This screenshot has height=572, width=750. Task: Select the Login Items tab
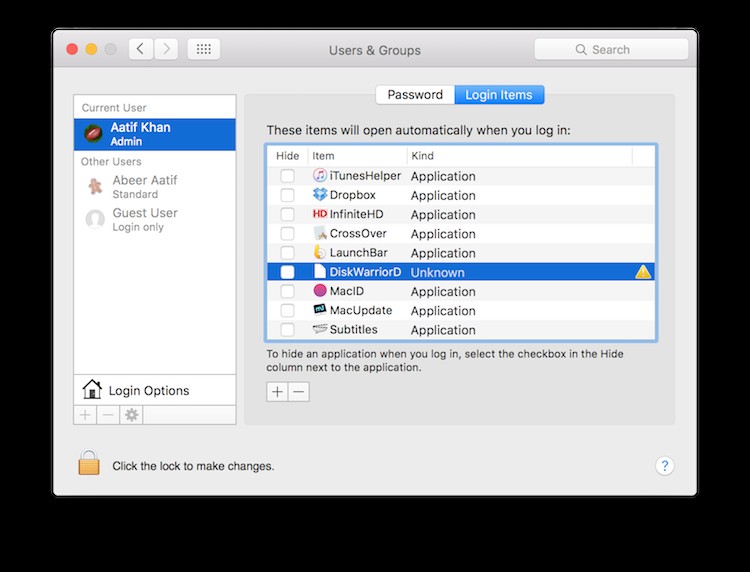coord(499,95)
